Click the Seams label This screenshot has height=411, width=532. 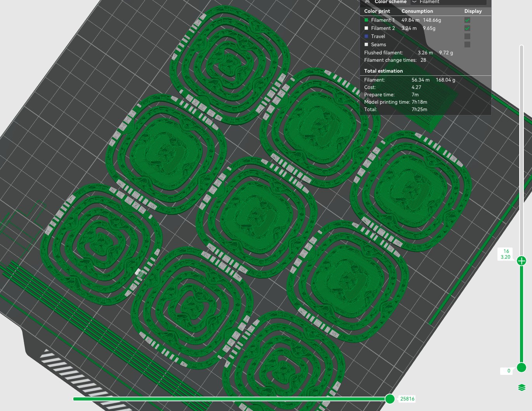[x=378, y=44]
